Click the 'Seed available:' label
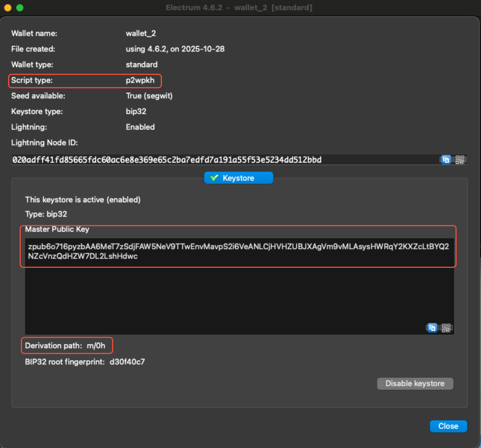Viewport: 481px width, 448px height. pyautogui.click(x=38, y=96)
